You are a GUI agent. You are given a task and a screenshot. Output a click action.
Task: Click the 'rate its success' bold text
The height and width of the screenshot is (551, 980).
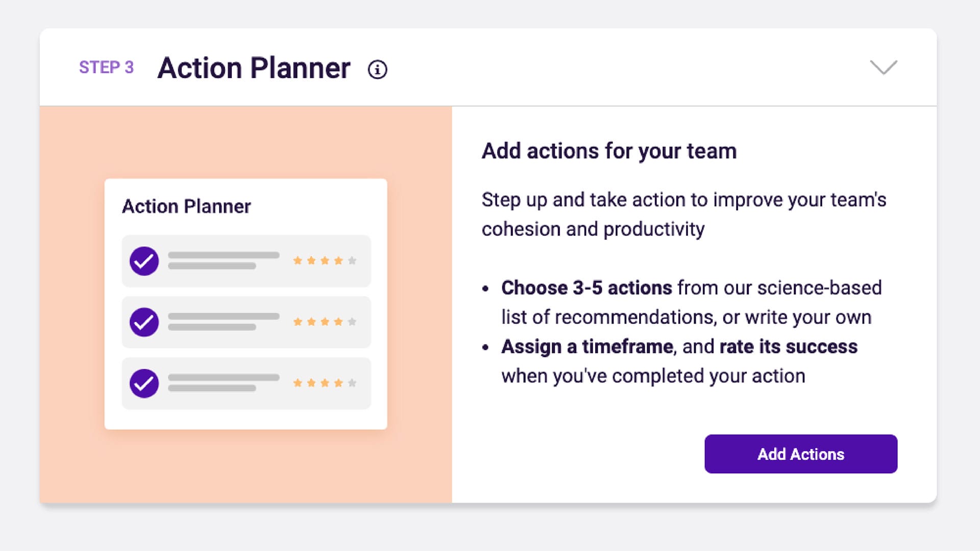click(788, 347)
